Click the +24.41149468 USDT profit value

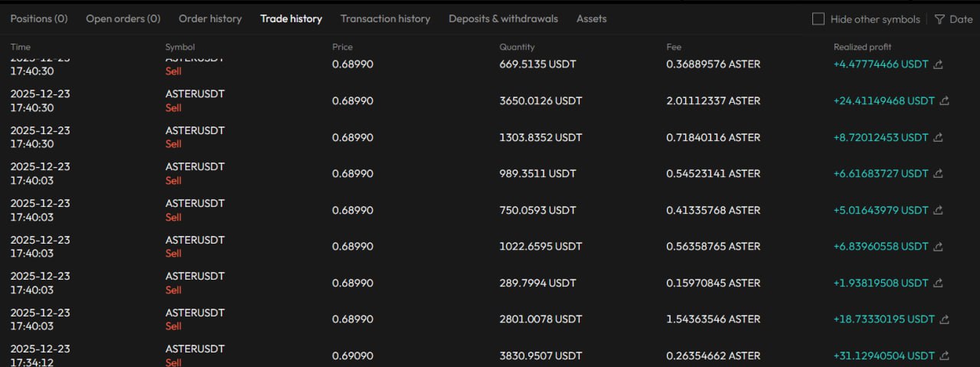click(884, 100)
